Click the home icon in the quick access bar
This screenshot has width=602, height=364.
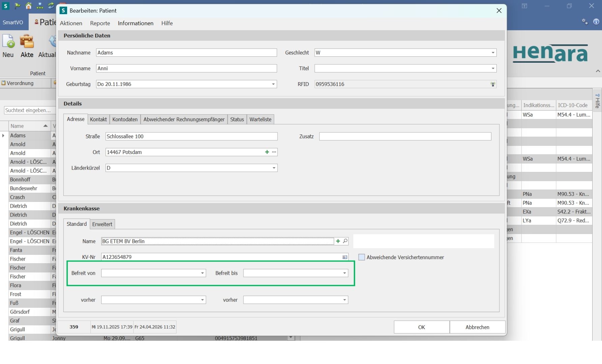[29, 6]
